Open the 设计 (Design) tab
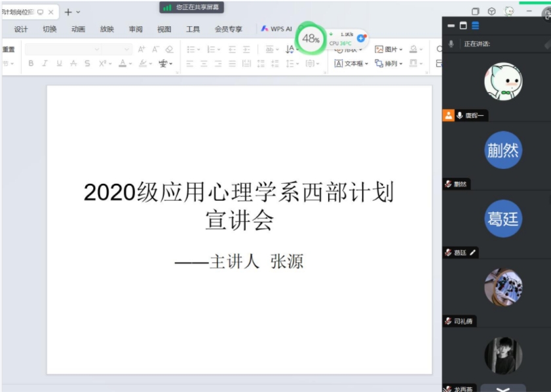The height and width of the screenshot is (392, 551). 21,29
